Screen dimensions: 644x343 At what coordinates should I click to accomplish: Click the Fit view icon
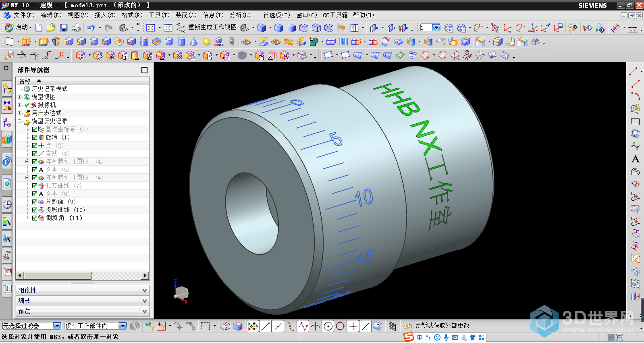151,27
